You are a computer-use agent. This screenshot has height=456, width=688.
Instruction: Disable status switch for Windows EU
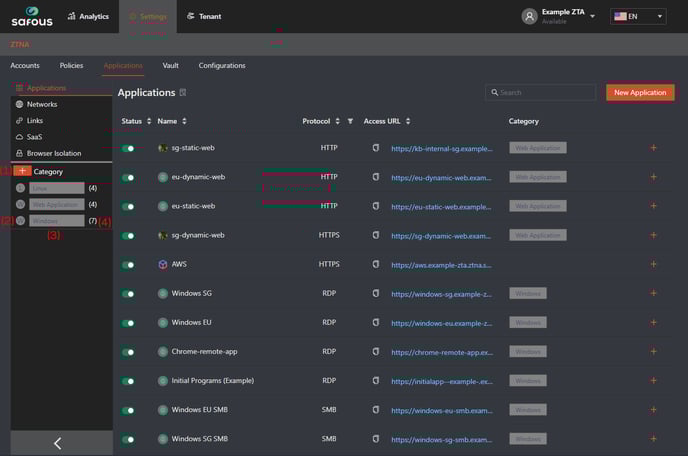click(128, 323)
